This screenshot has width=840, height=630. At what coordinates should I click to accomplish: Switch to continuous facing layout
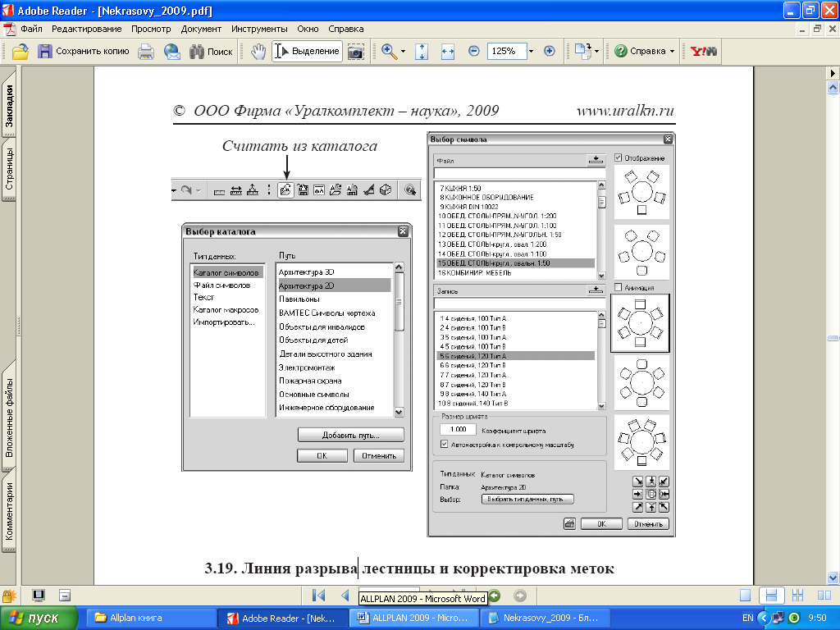797,596
